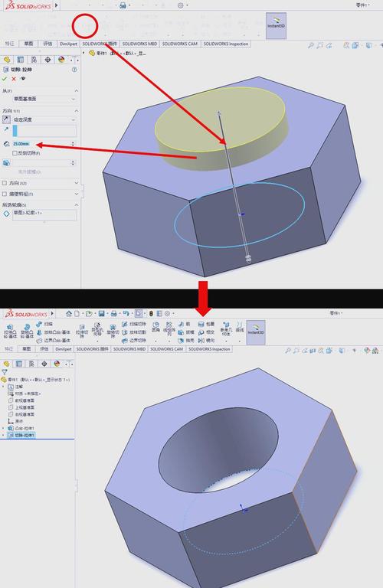The image size is (383, 588).
Task: Click the draft on/off icon
Action: [6, 163]
